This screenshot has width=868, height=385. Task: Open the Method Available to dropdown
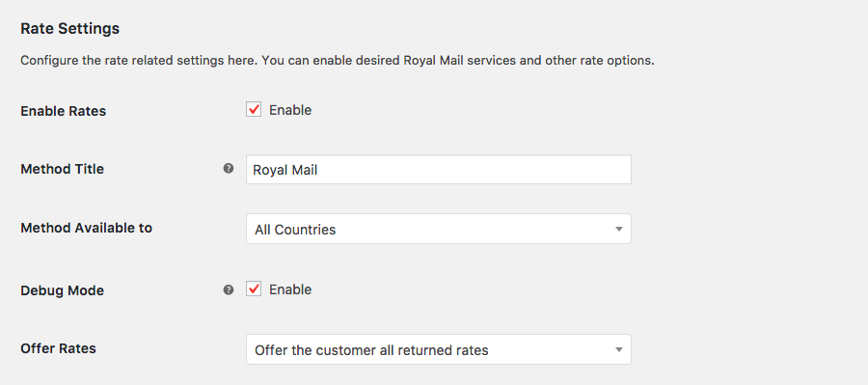click(x=439, y=229)
